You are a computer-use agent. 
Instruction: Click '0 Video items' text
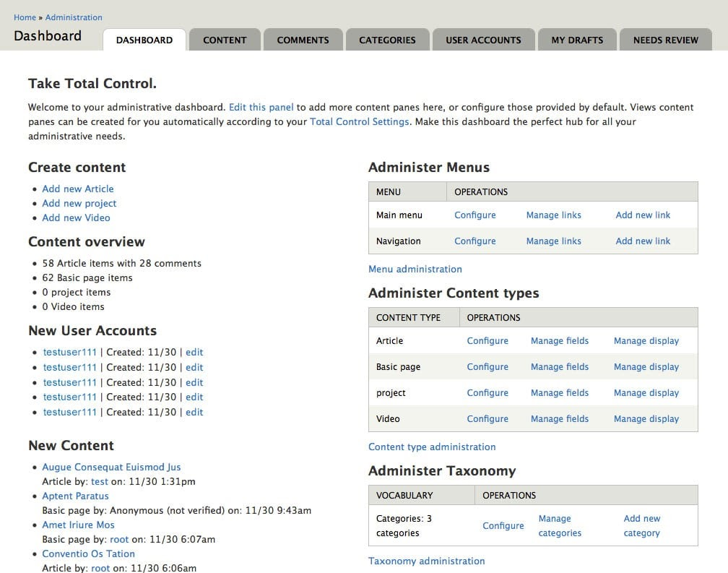click(73, 306)
